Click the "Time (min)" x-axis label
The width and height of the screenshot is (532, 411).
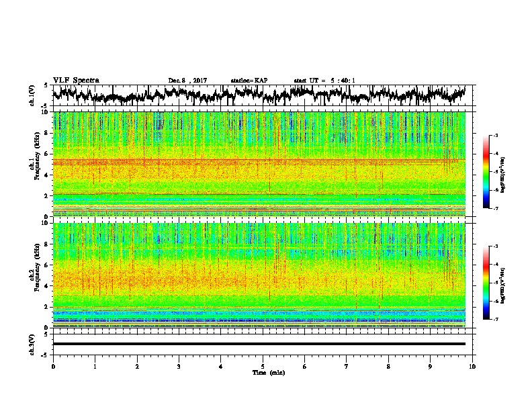(269, 373)
